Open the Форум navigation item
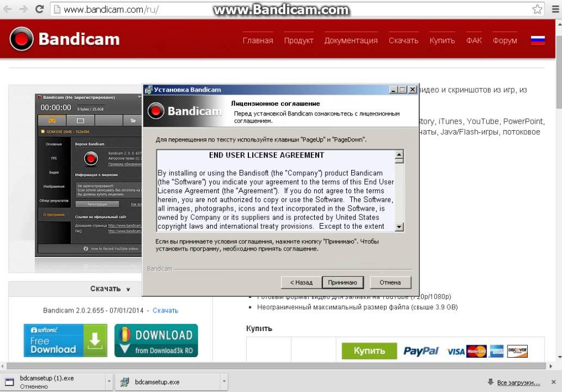This screenshot has height=392, width=562. 505,40
